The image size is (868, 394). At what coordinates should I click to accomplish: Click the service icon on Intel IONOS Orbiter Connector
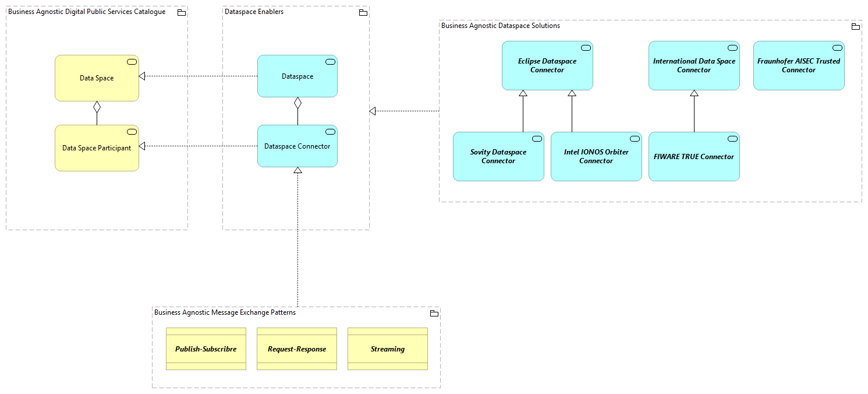(x=635, y=139)
